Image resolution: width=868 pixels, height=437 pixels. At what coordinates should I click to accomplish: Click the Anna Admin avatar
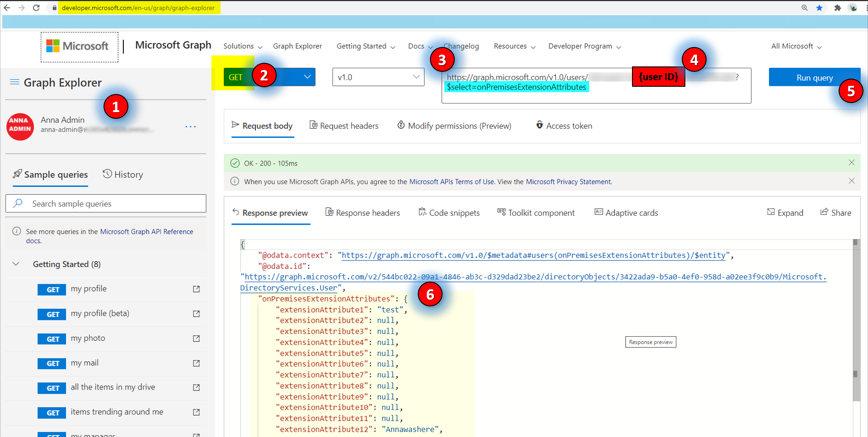pyautogui.click(x=20, y=127)
